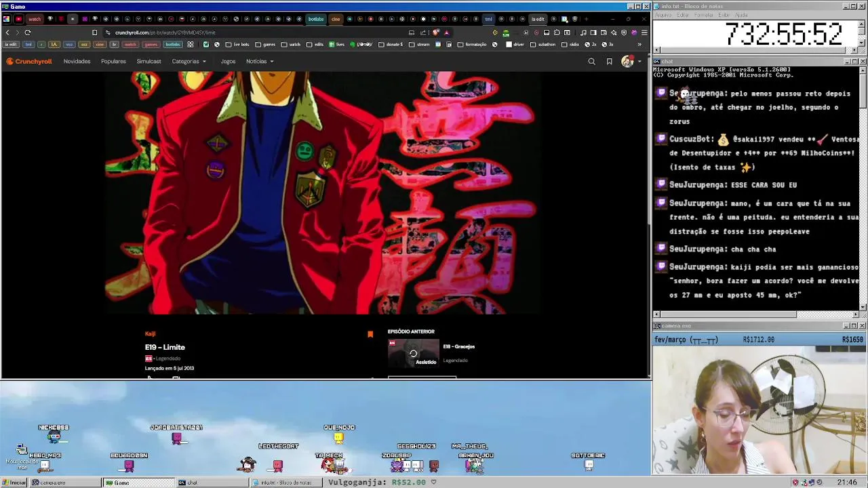868x488 pixels.
Task: Click the 'Meus locais de rede' desktop icon
Action: [x=22, y=456]
